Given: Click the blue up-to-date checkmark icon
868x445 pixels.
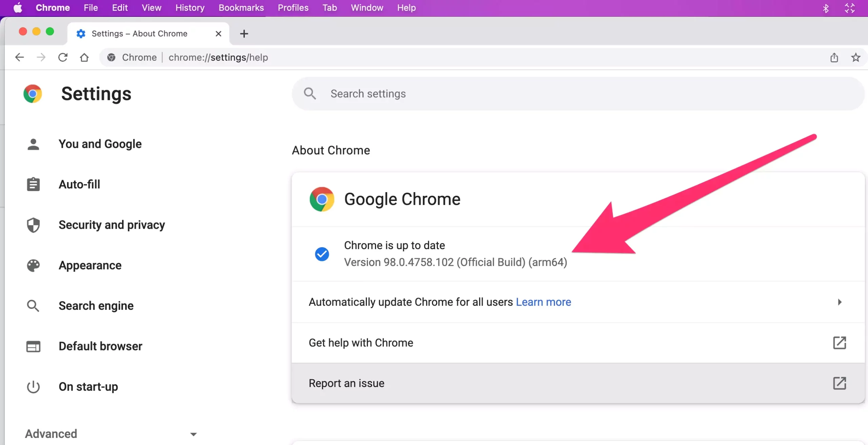Looking at the screenshot, I should click(x=322, y=254).
